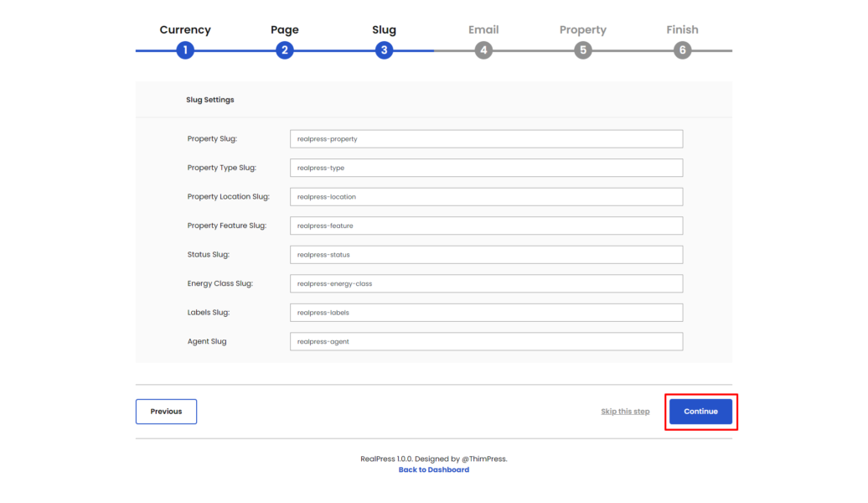The image size is (868, 503).
Task: Click step 4 Email circle
Action: pyautogui.click(x=483, y=50)
